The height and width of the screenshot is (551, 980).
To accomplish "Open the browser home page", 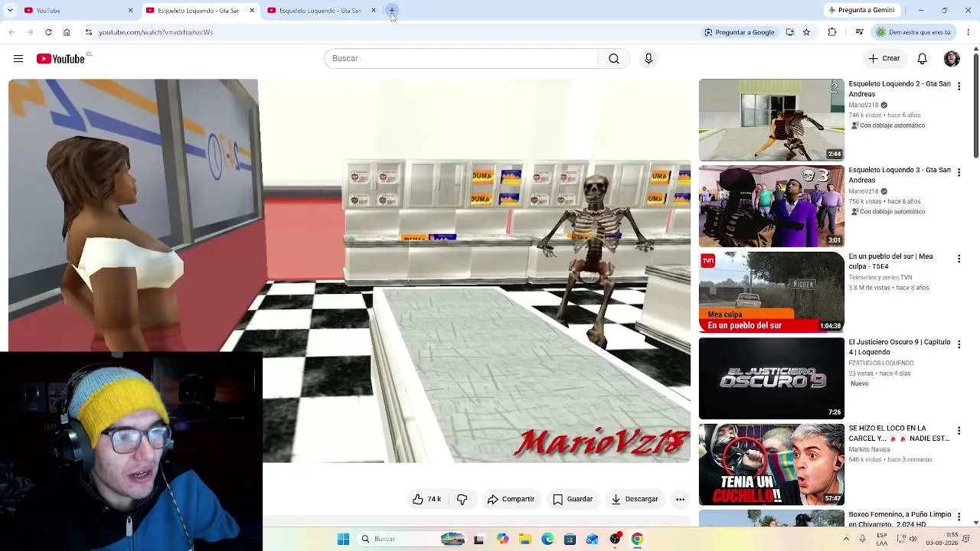I will coord(67,32).
